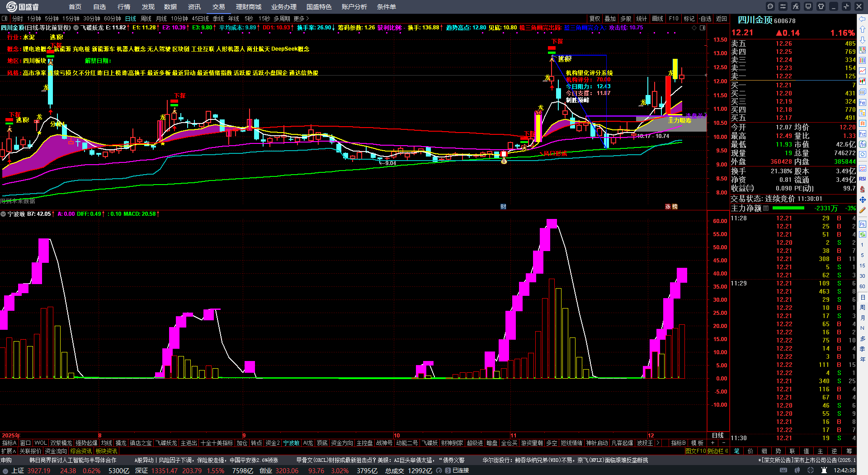Toggle the 复权 price adjustment option
Image resolution: width=868 pixels, height=475 pixels.
coord(595,19)
